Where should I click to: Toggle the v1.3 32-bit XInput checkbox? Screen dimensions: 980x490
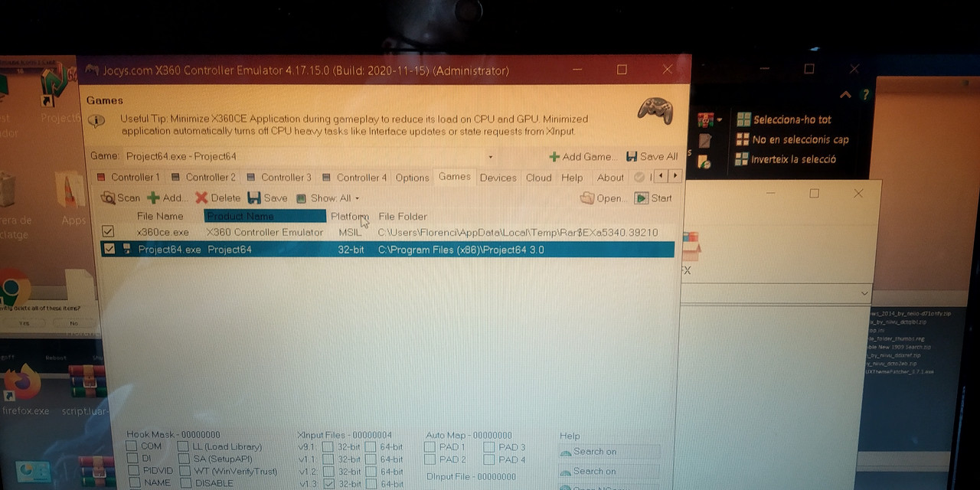tap(328, 484)
